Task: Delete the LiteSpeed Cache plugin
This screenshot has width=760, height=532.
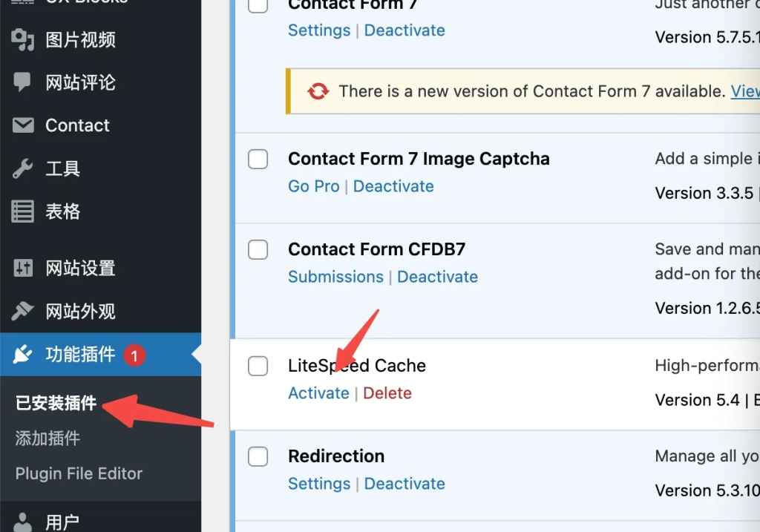Action: coord(387,393)
